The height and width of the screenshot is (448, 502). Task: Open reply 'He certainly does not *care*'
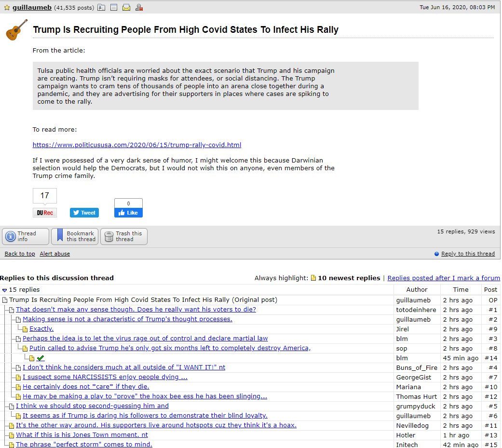(x=86, y=387)
